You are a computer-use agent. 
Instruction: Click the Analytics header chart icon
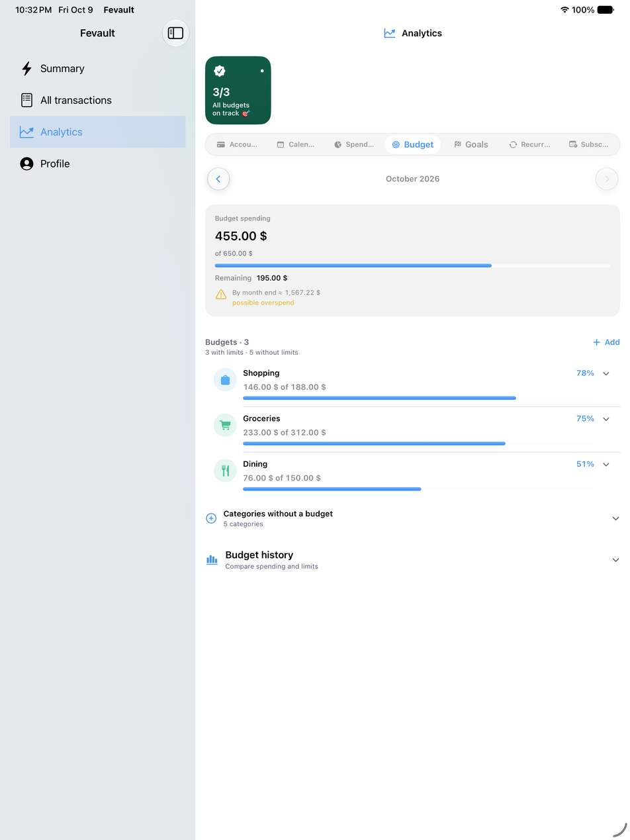pos(390,33)
